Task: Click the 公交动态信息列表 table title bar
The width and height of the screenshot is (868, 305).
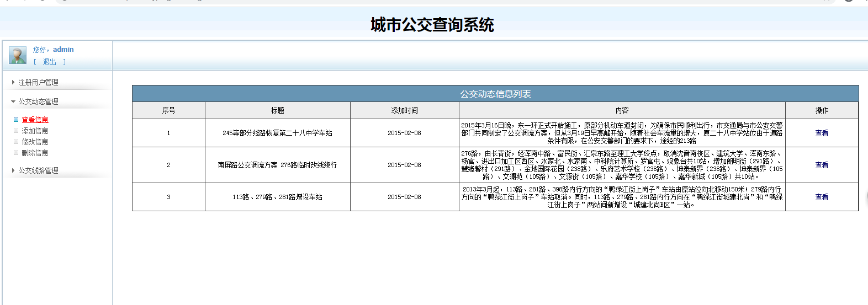Action: [495, 94]
